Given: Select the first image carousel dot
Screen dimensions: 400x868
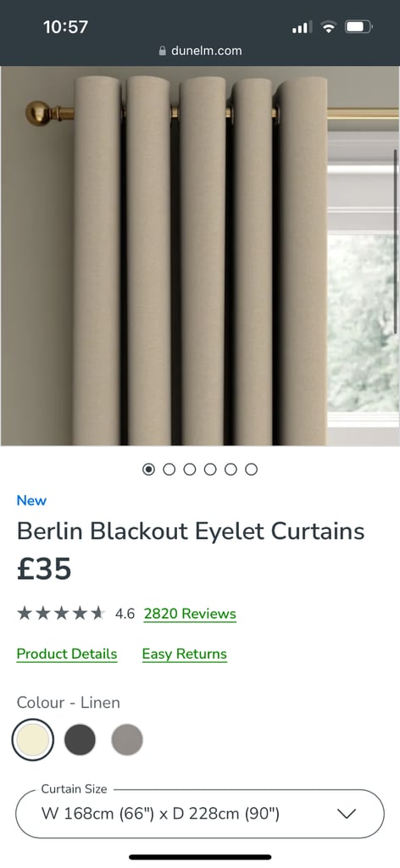Looking at the screenshot, I should [x=149, y=470].
